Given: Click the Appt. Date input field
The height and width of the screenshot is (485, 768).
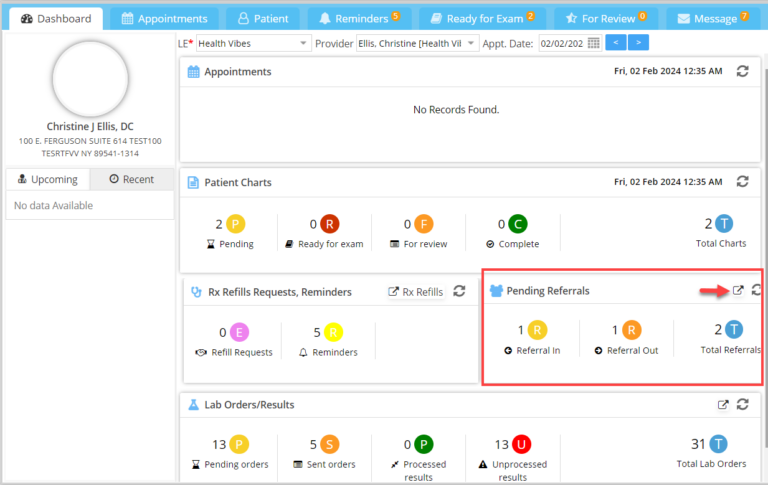Looking at the screenshot, I should (562, 43).
